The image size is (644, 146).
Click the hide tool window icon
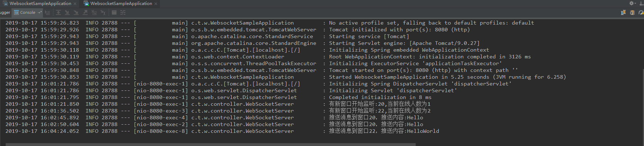[640, 3]
